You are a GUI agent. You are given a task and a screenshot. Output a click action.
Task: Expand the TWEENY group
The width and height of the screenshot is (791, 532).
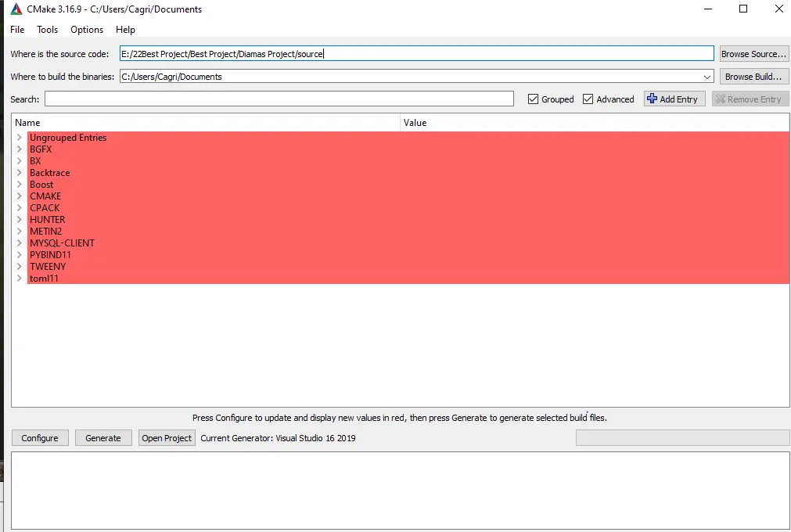click(x=20, y=266)
